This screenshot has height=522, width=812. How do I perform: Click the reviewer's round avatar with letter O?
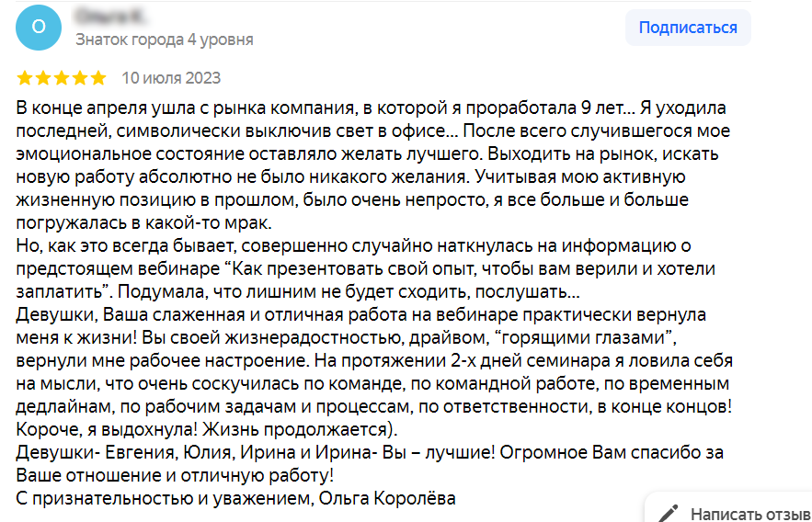39,27
